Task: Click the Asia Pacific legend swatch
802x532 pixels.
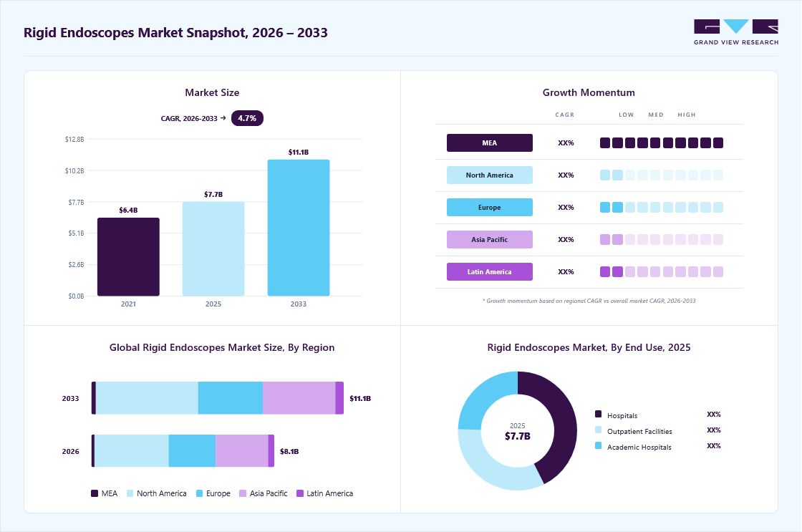Action: click(x=243, y=493)
